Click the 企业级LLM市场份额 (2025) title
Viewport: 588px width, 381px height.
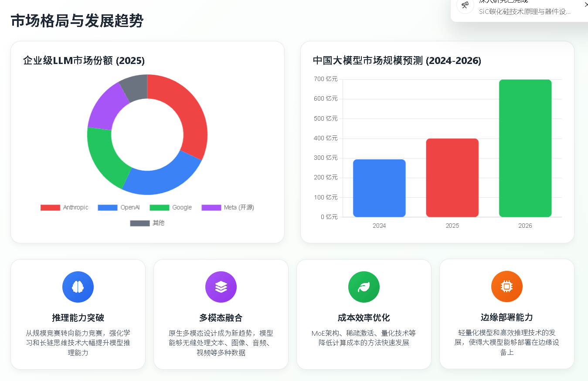click(84, 61)
